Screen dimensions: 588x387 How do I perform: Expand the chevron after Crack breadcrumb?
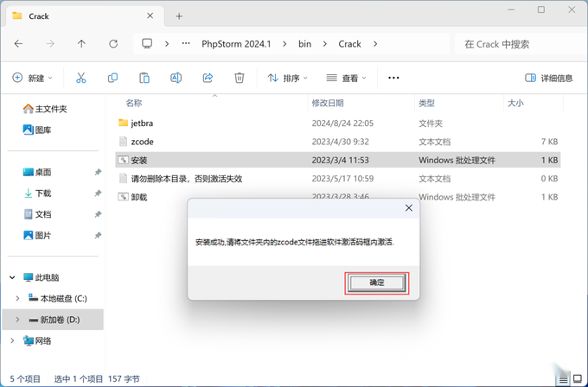point(375,44)
